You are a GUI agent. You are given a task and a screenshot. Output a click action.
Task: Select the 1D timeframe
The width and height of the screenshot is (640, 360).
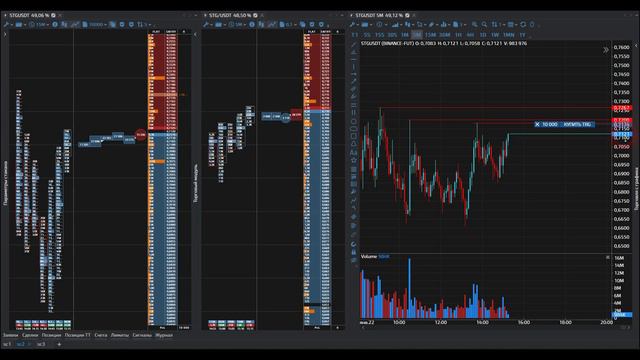click(483, 35)
